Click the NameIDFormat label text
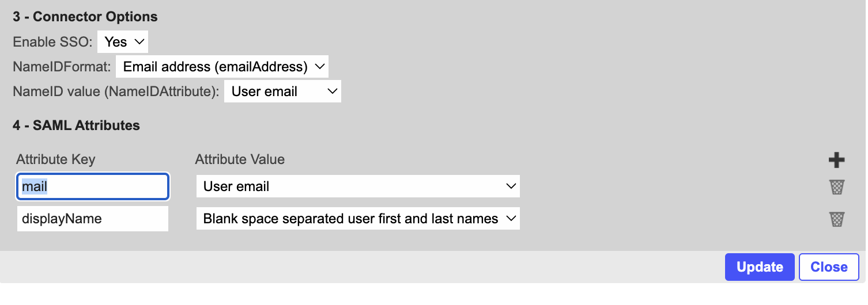The width and height of the screenshot is (868, 305). [x=62, y=67]
